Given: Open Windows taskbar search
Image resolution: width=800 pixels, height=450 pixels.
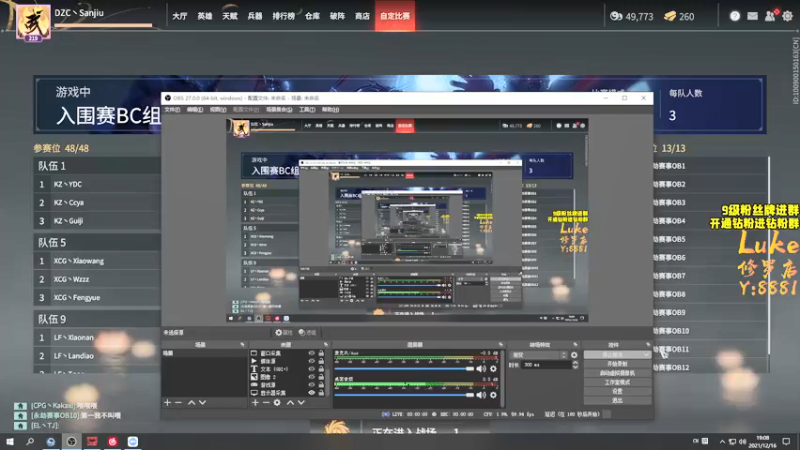Looking at the screenshot, I should pos(30,441).
